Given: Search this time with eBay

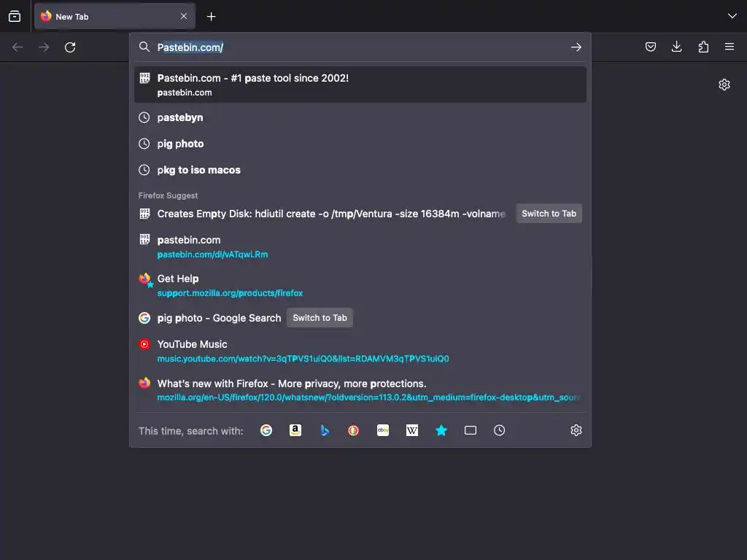Looking at the screenshot, I should [383, 430].
